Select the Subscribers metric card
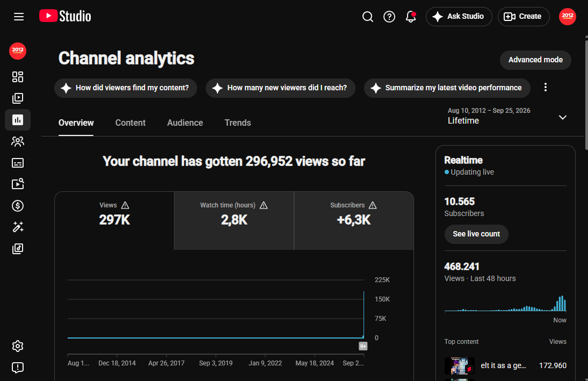 354,221
